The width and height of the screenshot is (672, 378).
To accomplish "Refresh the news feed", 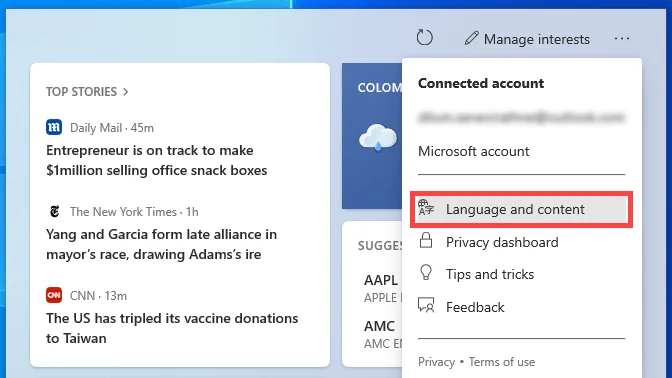I will tap(424, 38).
